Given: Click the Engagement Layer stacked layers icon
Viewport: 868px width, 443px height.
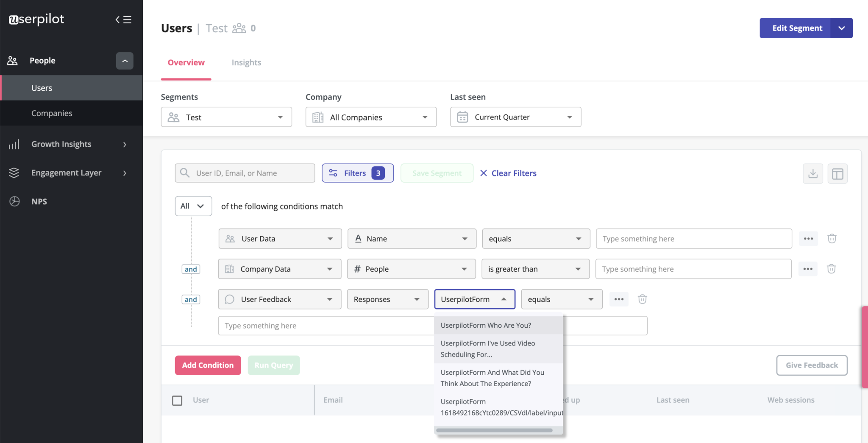Looking at the screenshot, I should 14,173.
